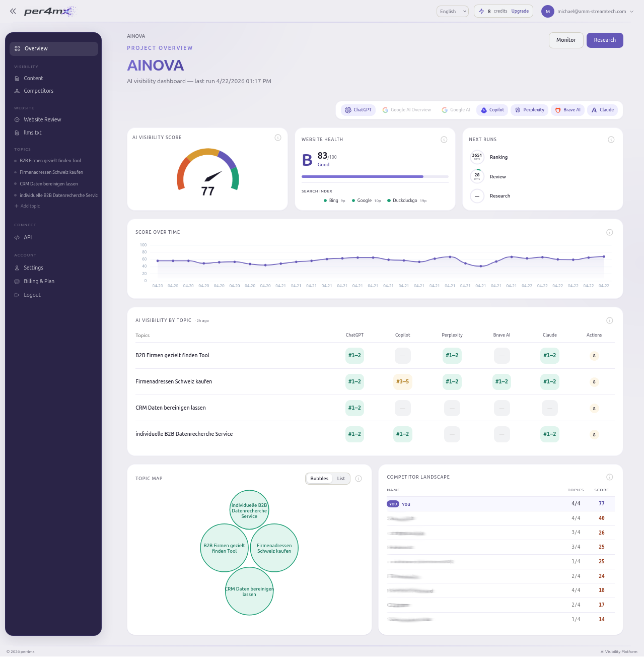Screen dimensions: 644x657
Task: Open Competitors in the sidebar menu
Action: [38, 91]
